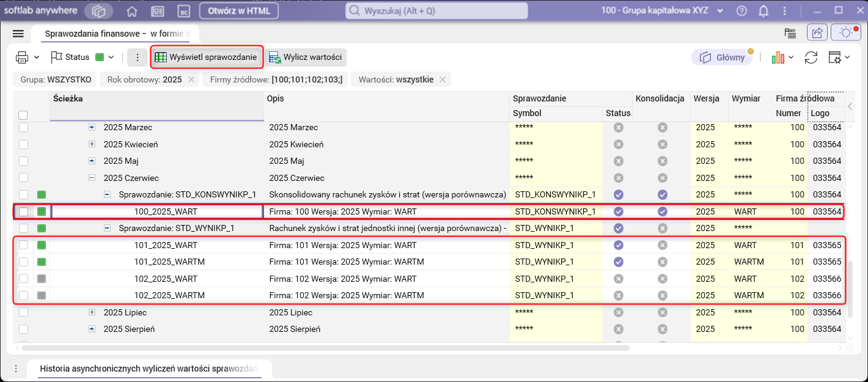Image resolution: width=868 pixels, height=382 pixels.
Task: Click the BC icon in title bar
Action: (184, 11)
